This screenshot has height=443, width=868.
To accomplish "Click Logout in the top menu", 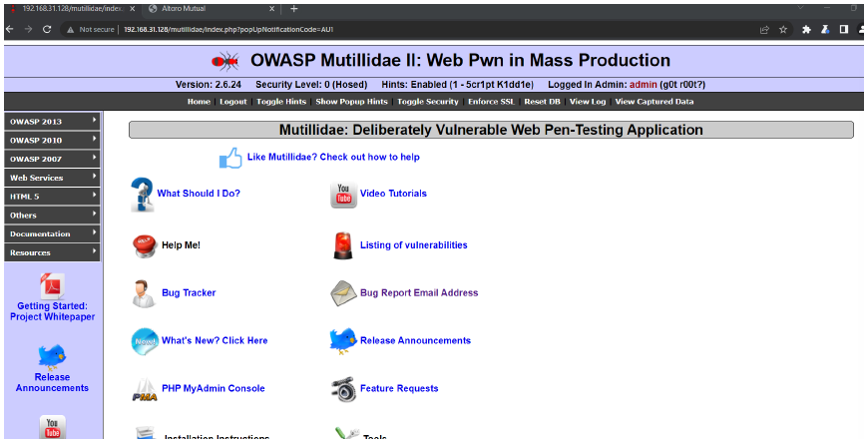I will pyautogui.click(x=233, y=102).
